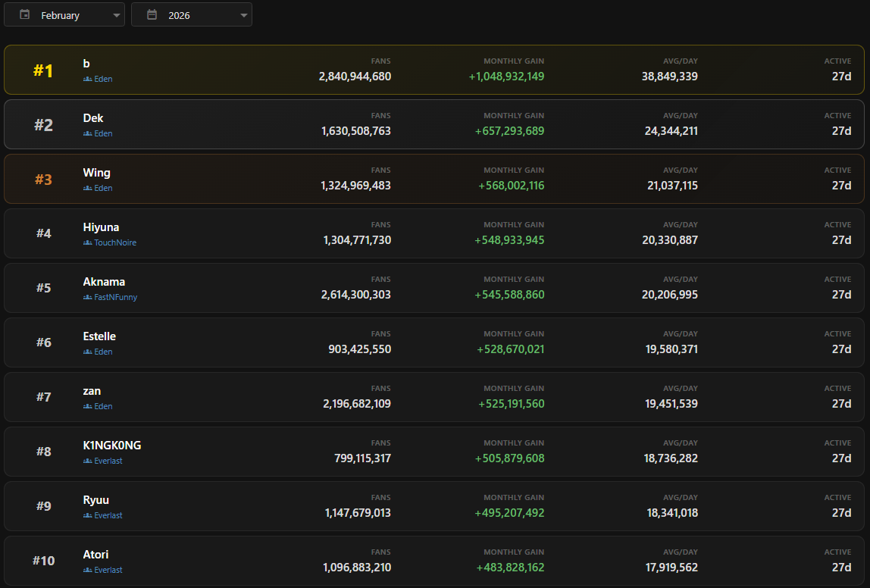The image size is (870, 588).
Task: Click the group icon next to b's Eden
Action: point(88,80)
